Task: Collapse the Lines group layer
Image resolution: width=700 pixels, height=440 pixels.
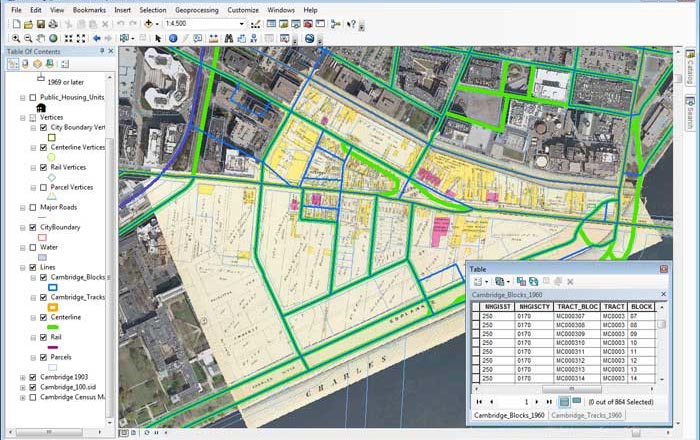Action: pyautogui.click(x=22, y=268)
